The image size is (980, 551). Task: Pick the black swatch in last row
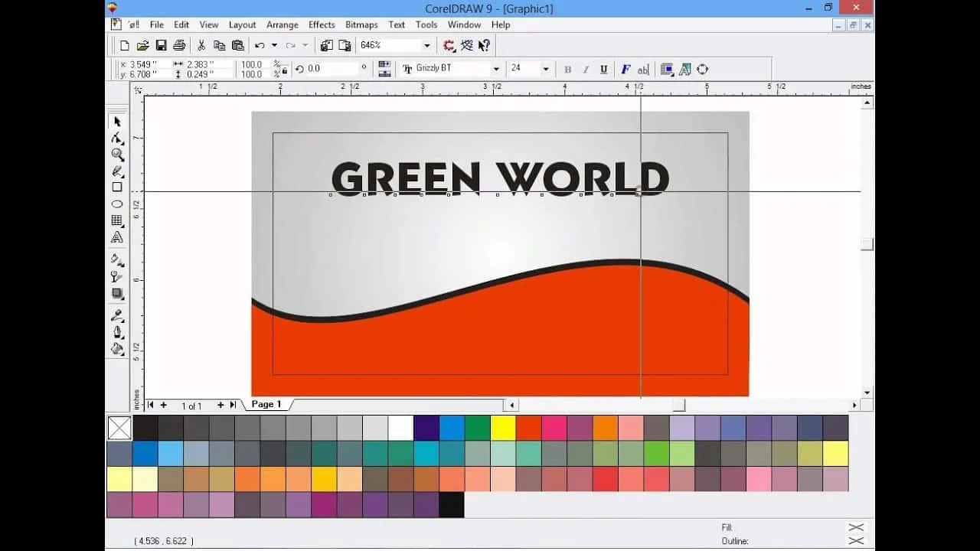[x=452, y=504]
